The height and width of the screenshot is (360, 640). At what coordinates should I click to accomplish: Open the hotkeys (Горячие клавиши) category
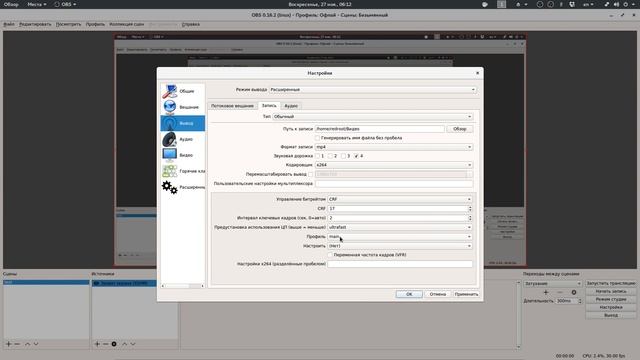click(x=183, y=171)
